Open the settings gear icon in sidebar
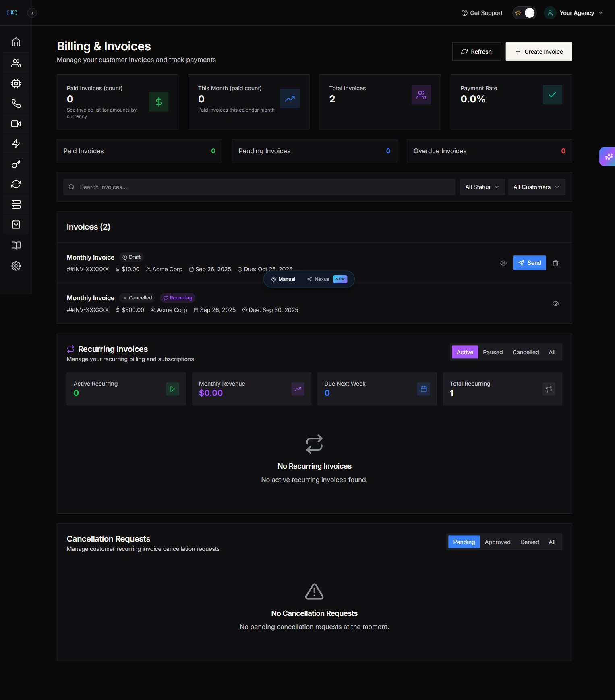This screenshot has width=615, height=700. point(16,266)
